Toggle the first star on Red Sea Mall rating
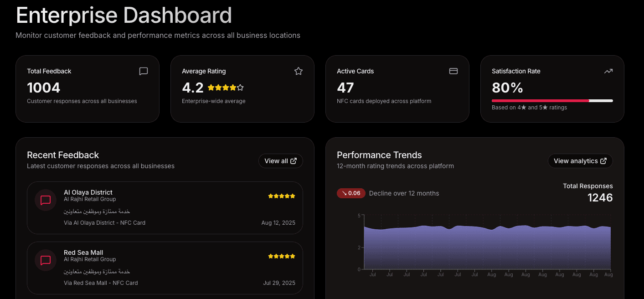This screenshot has height=299, width=644. (270, 256)
